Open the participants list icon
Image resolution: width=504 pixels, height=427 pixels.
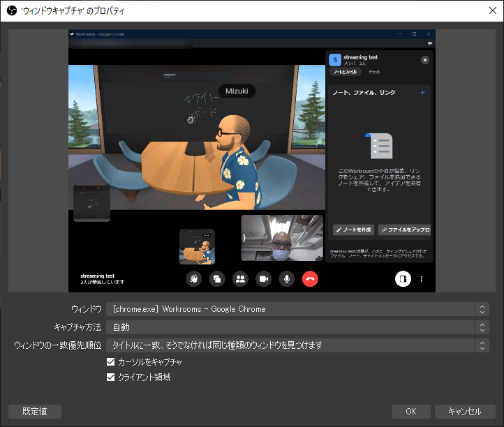pyautogui.click(x=240, y=278)
